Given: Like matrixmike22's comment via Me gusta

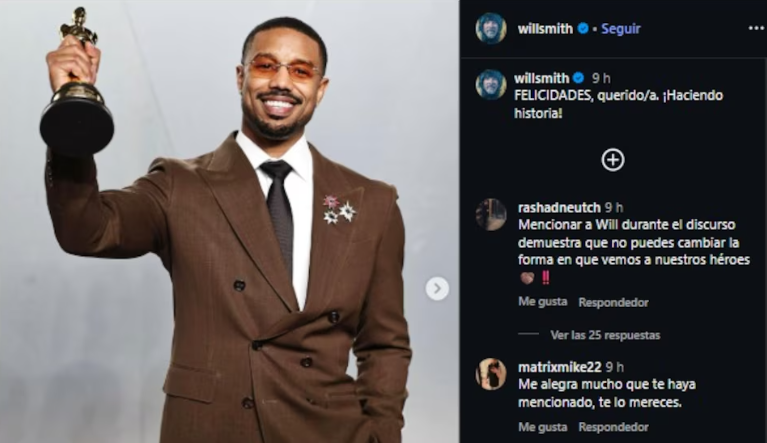Looking at the screenshot, I should coord(542,427).
